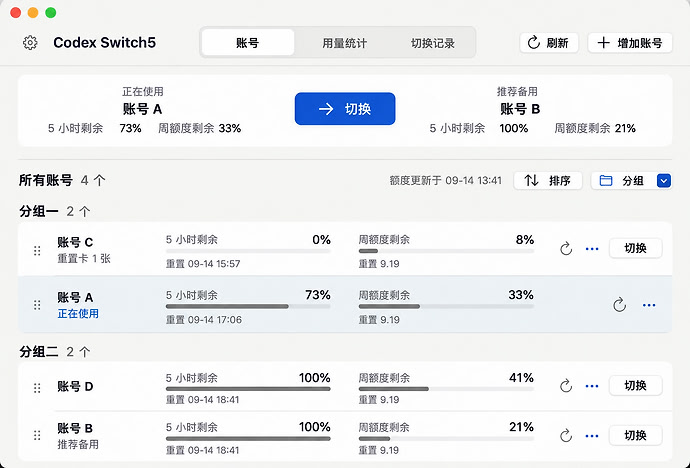Viewport: 690px width, 468px height.
Task: Open the three-dot menu for 账号 C
Action: tap(592, 249)
